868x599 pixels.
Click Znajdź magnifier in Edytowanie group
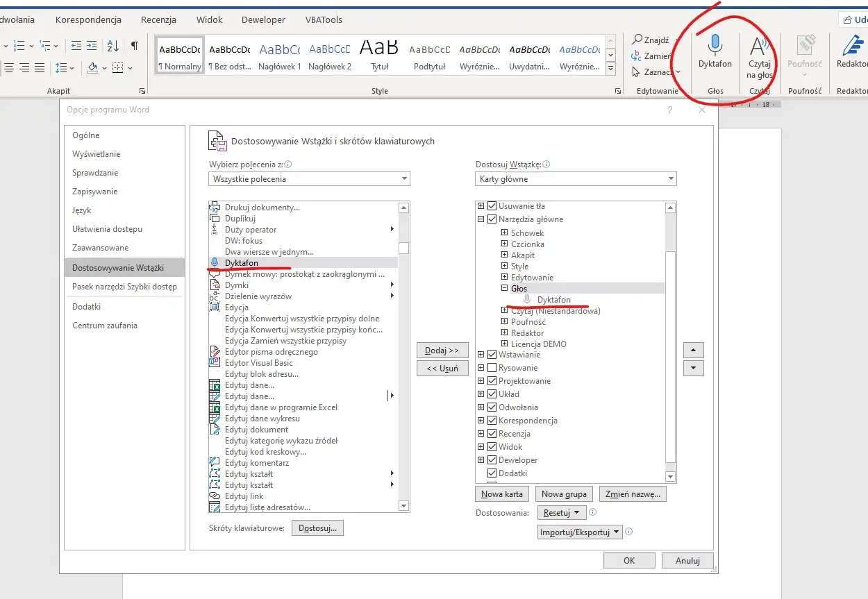pyautogui.click(x=637, y=40)
